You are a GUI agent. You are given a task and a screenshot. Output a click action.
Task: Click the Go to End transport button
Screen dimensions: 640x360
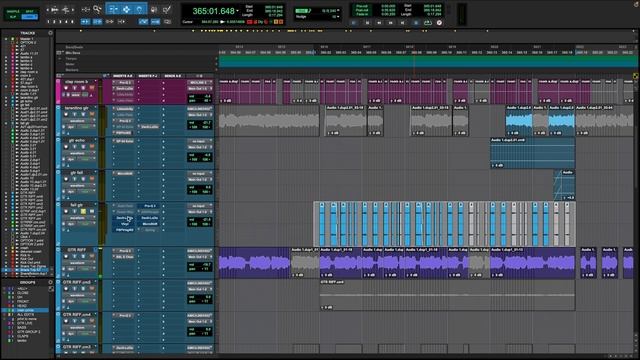click(x=403, y=23)
